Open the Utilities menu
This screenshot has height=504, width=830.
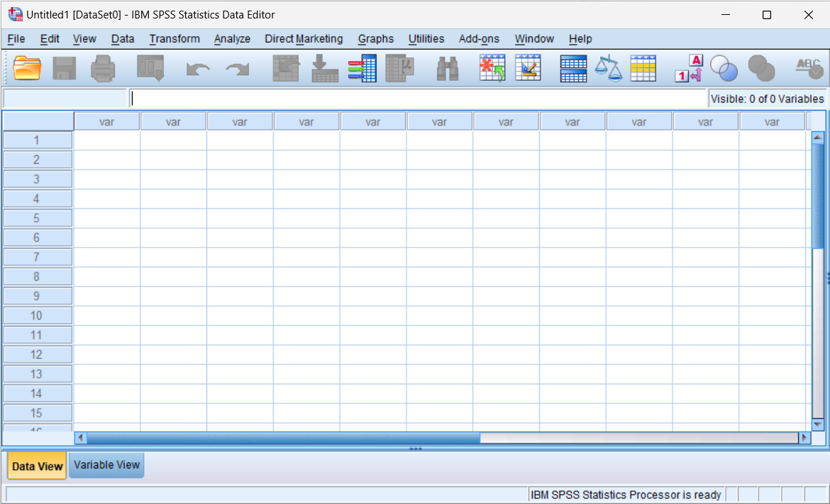point(426,39)
